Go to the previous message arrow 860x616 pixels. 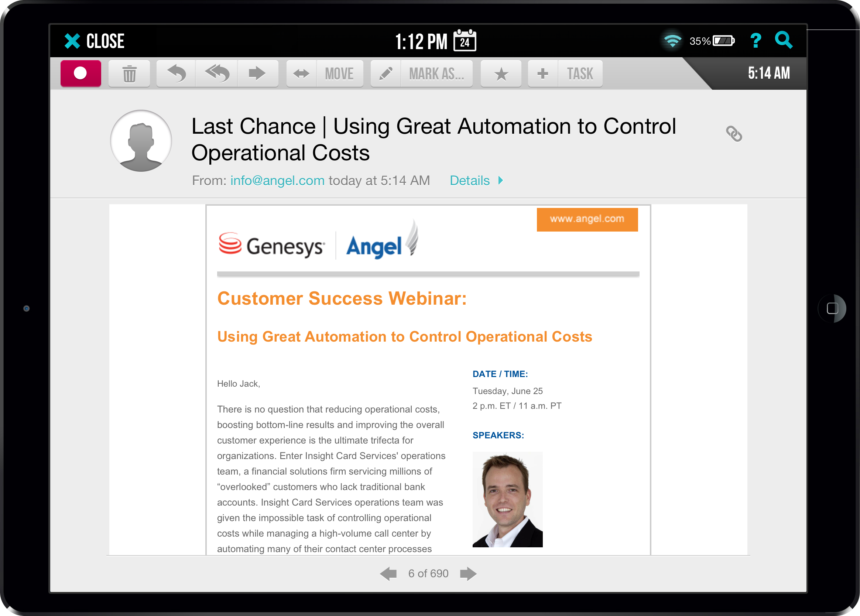pyautogui.click(x=388, y=574)
